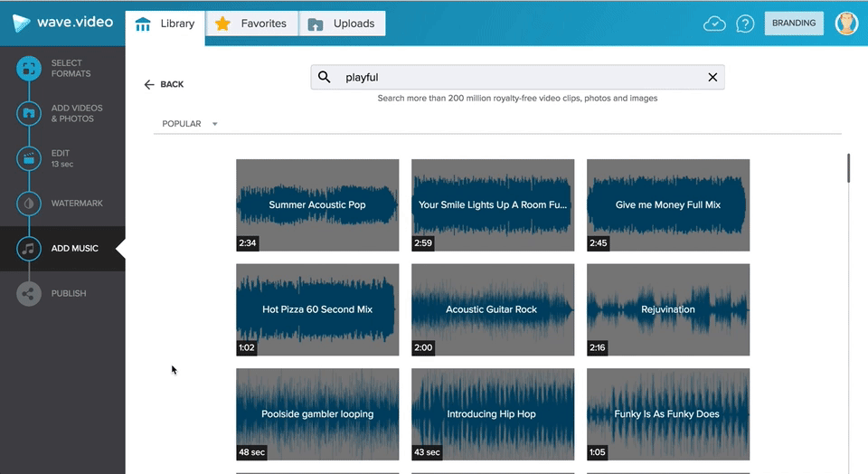Image resolution: width=868 pixels, height=474 pixels.
Task: Go to the Select Formats step label
Action: pos(71,68)
